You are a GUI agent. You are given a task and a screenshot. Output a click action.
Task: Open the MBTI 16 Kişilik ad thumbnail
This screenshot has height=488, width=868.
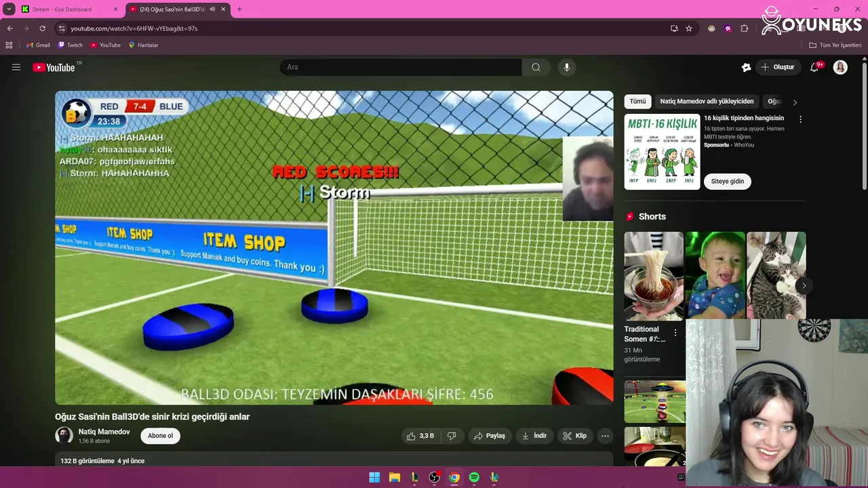coord(662,152)
